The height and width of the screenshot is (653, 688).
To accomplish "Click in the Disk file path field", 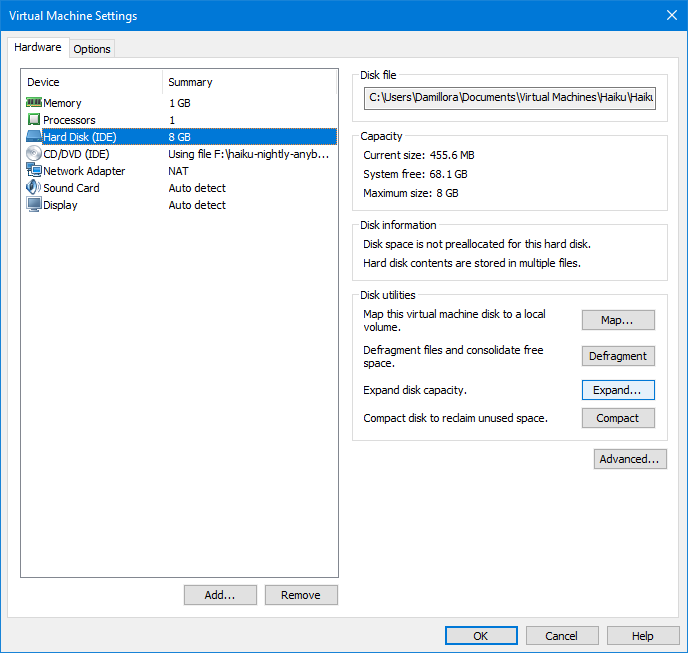I will click(x=510, y=98).
